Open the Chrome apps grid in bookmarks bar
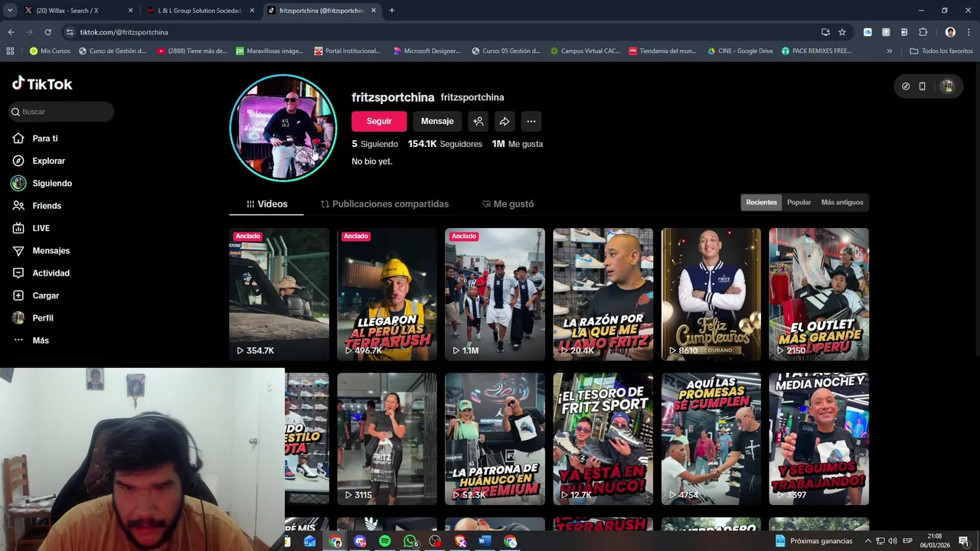980x551 pixels. (x=10, y=51)
